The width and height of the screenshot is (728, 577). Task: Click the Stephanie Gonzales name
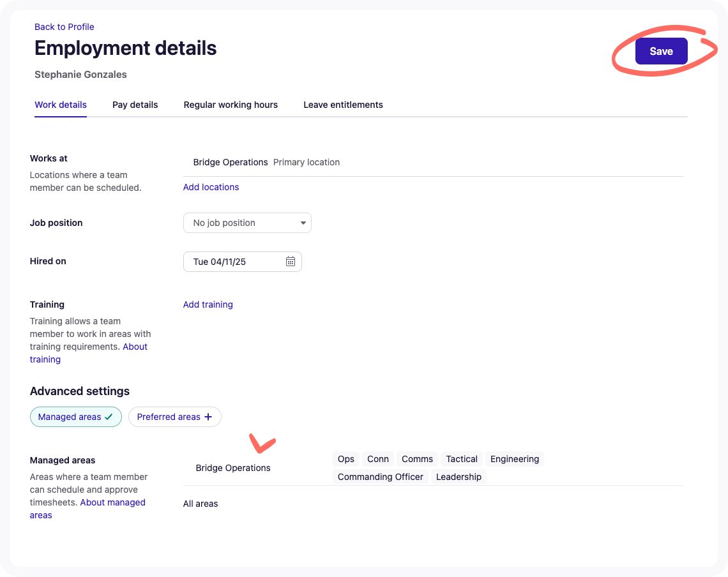81,75
